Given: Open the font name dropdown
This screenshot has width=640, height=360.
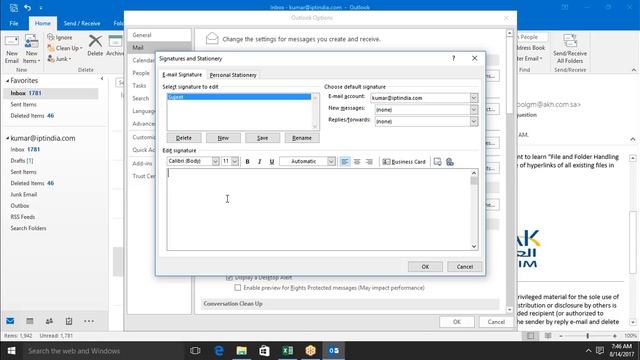Looking at the screenshot, I should click(x=215, y=162).
